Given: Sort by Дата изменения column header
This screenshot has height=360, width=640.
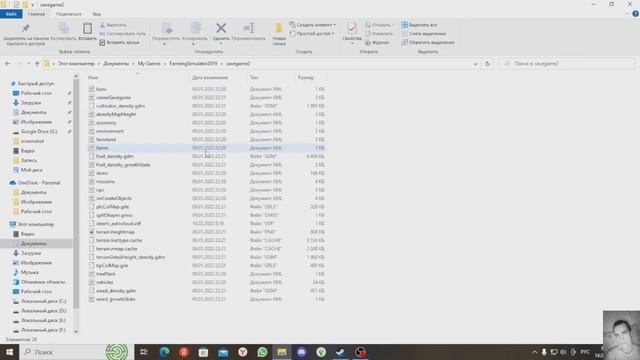Looking at the screenshot, I should point(210,77).
